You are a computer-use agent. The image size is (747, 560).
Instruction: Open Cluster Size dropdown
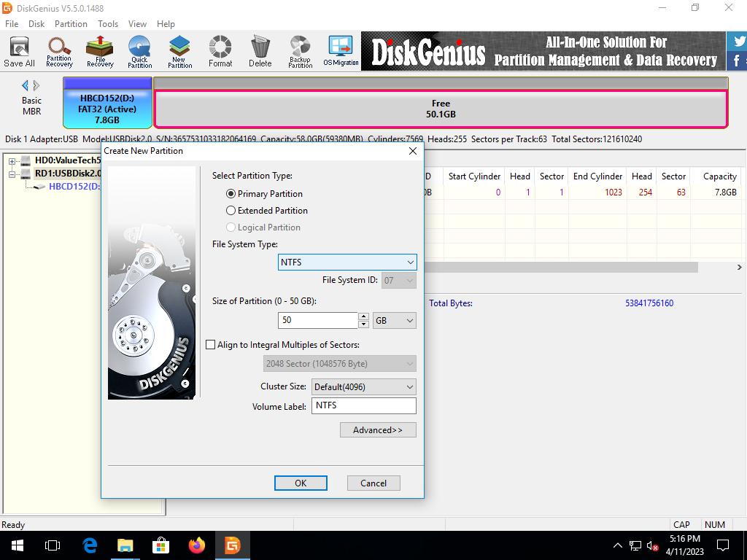tap(363, 387)
